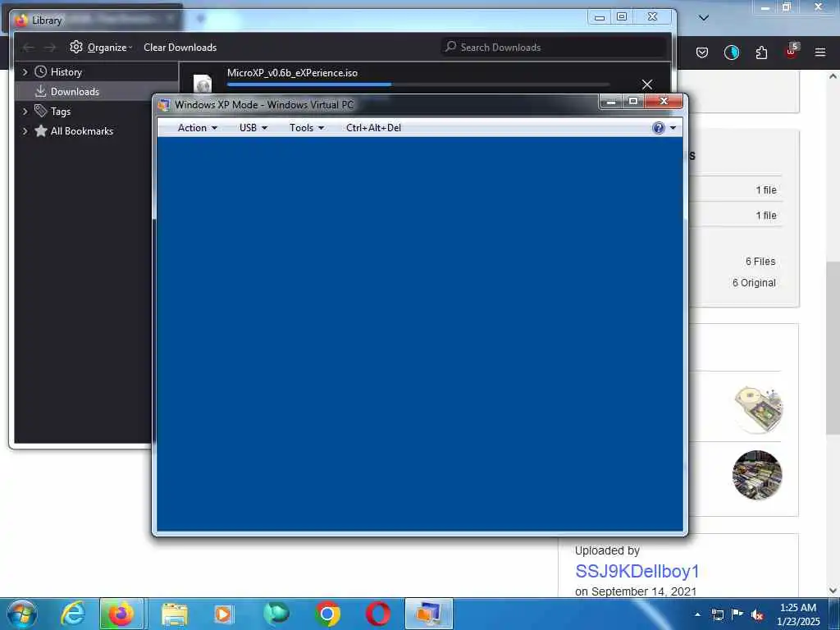Expand the History tree item in Library
The image size is (840, 630).
[x=25, y=72]
